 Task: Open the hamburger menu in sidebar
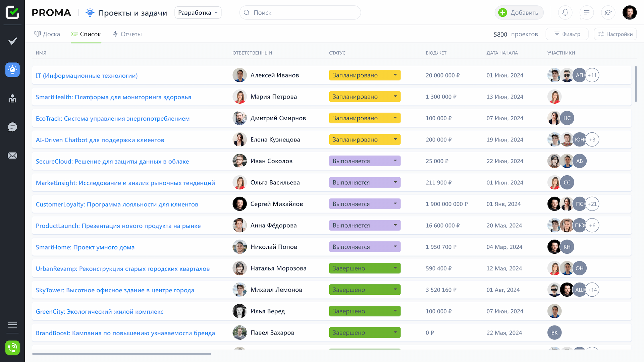[x=12, y=324]
